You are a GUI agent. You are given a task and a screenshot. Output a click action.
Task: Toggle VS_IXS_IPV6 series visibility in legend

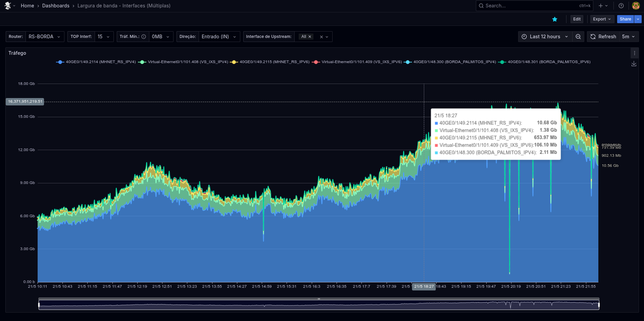361,62
